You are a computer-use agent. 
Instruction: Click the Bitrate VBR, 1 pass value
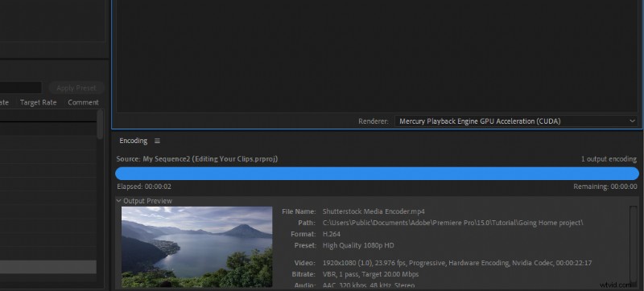click(371, 274)
